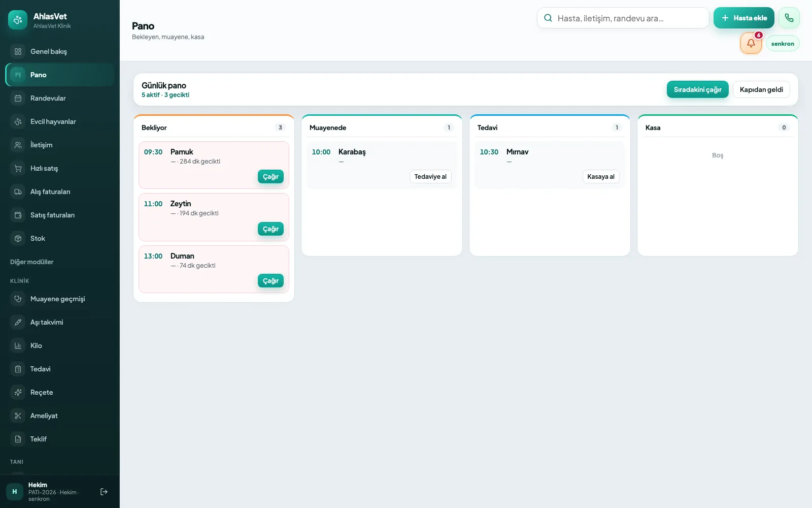Image resolution: width=812 pixels, height=508 pixels.
Task: Click the Reçete sparkle icon
Action: 18,392
